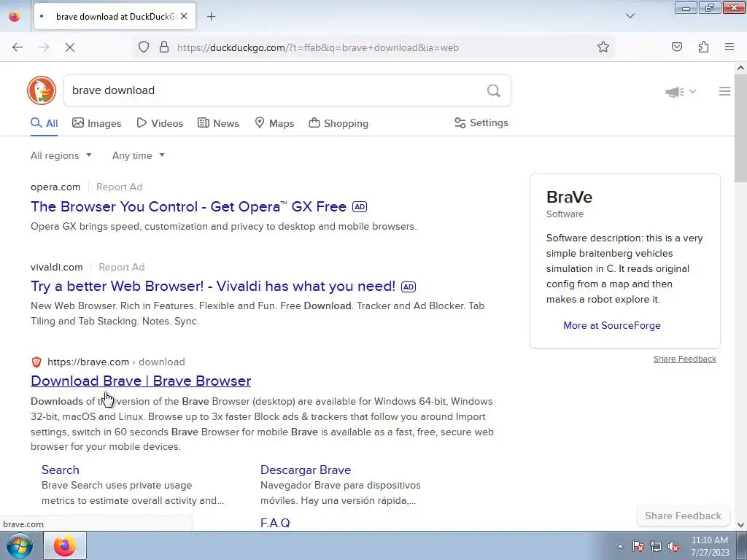Image resolution: width=747 pixels, height=560 pixels.
Task: Click the Firefox icon left of tabs
Action: 15,17
